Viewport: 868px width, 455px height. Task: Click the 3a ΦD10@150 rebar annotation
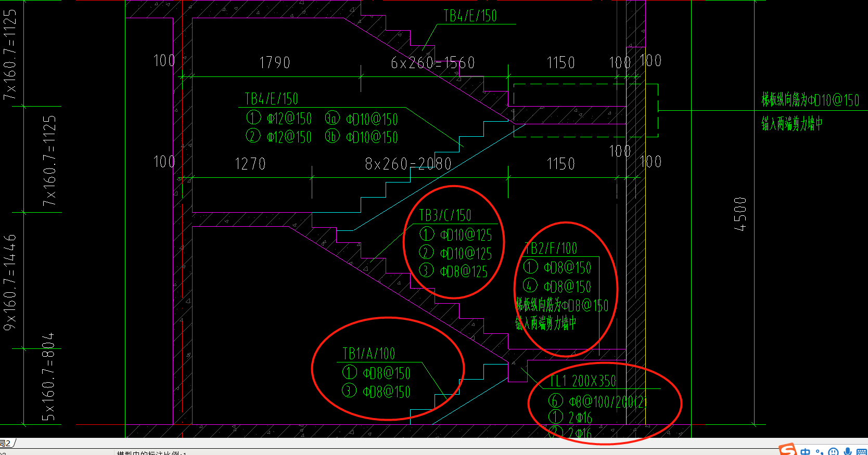pyautogui.click(x=362, y=119)
